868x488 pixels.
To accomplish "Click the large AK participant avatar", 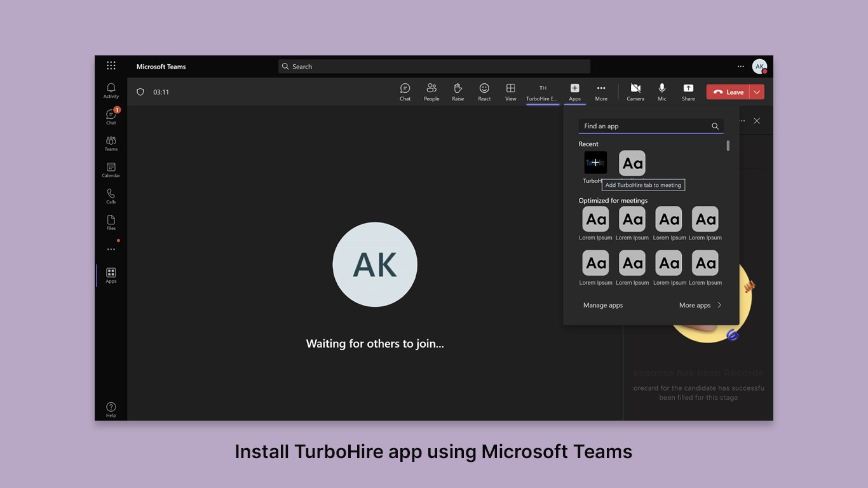I will (375, 264).
